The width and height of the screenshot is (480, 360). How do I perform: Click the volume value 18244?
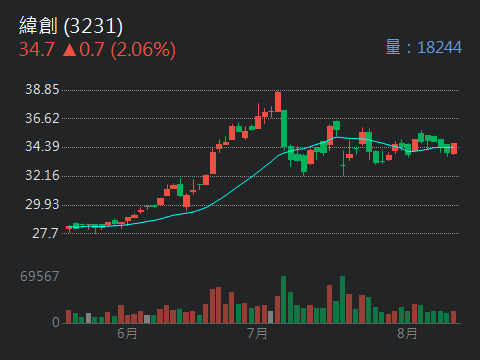439,47
